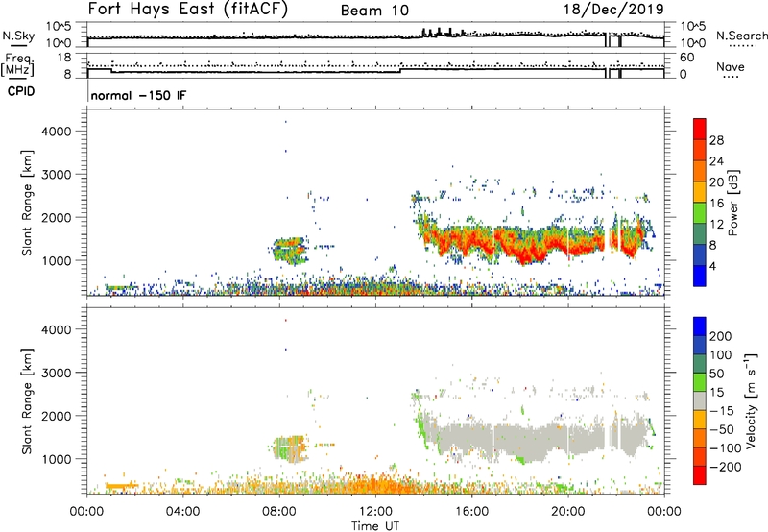This screenshot has height=532, width=768.
Task: Click the red bottom of Velocity colorbar
Action: [700, 475]
